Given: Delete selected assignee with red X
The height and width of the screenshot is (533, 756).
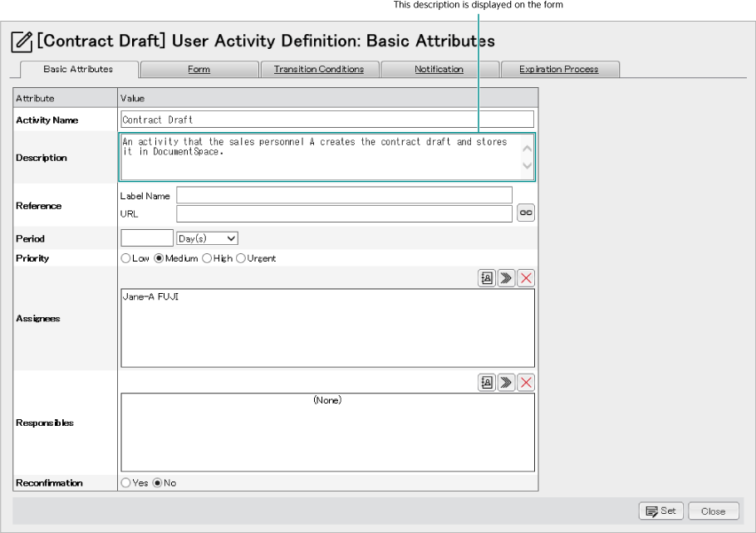Looking at the screenshot, I should (526, 278).
